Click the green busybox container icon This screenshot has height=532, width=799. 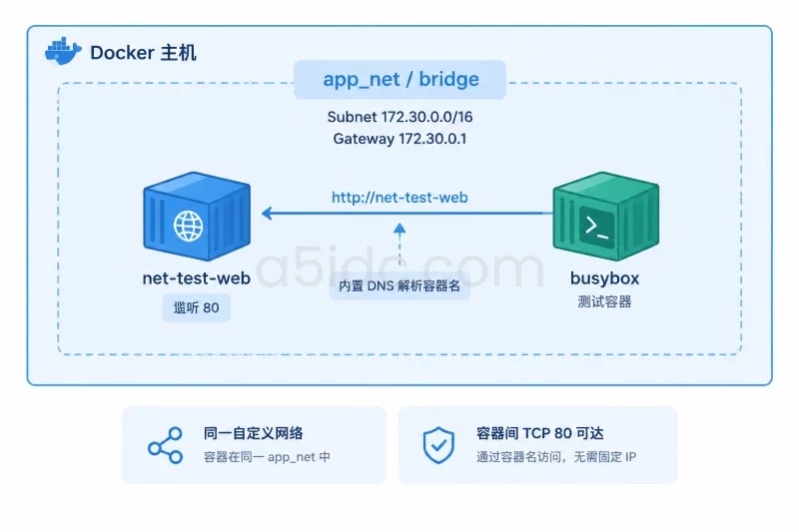pyautogui.click(x=606, y=217)
